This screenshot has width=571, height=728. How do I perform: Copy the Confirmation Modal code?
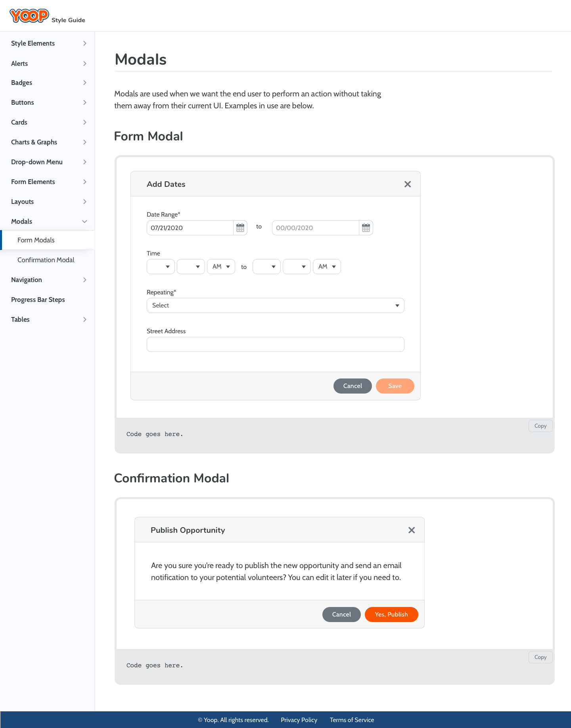click(x=540, y=657)
